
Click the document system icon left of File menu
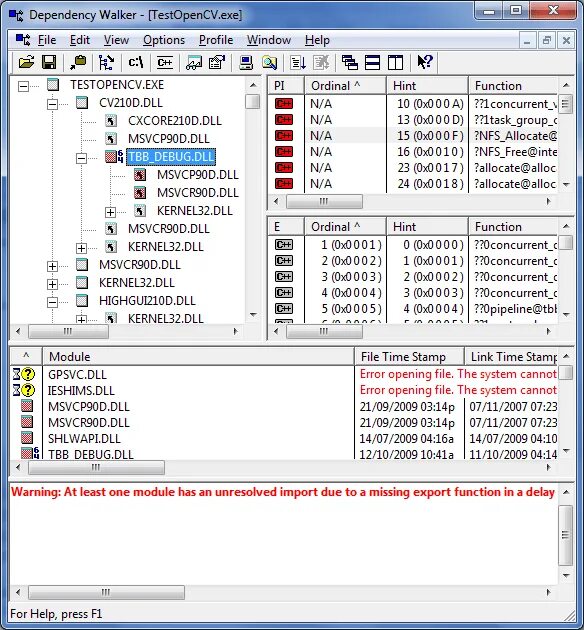pos(22,40)
